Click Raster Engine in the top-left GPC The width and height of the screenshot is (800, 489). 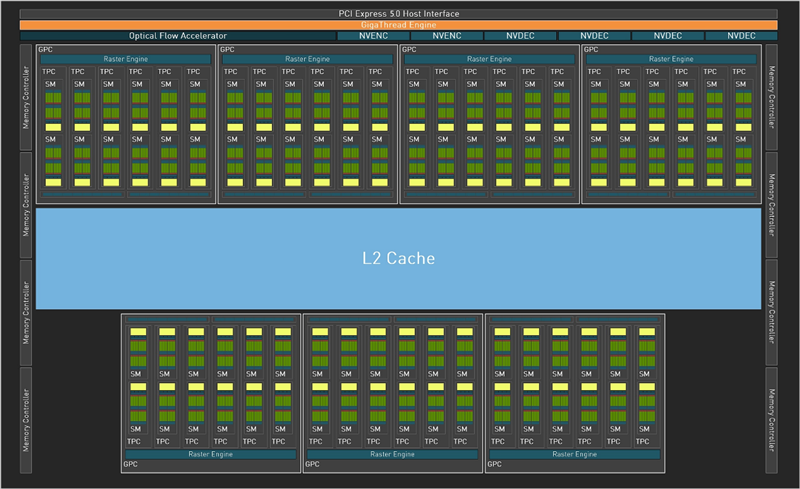[126, 60]
